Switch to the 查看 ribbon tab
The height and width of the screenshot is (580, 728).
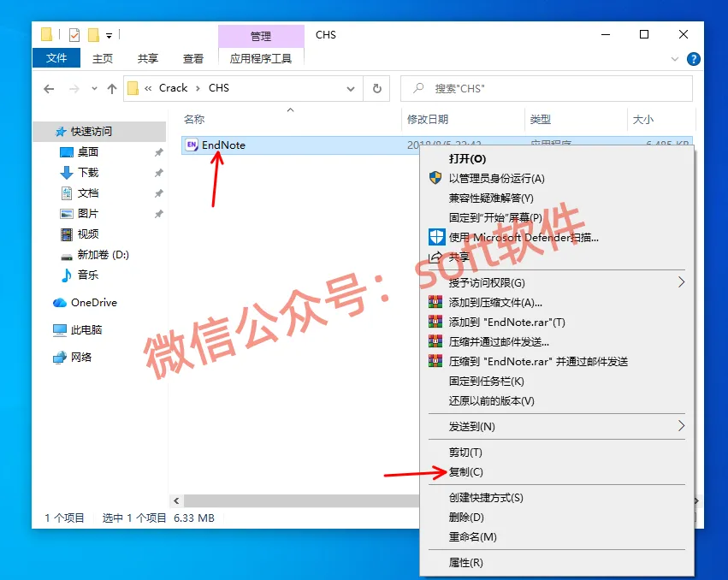coord(193,58)
